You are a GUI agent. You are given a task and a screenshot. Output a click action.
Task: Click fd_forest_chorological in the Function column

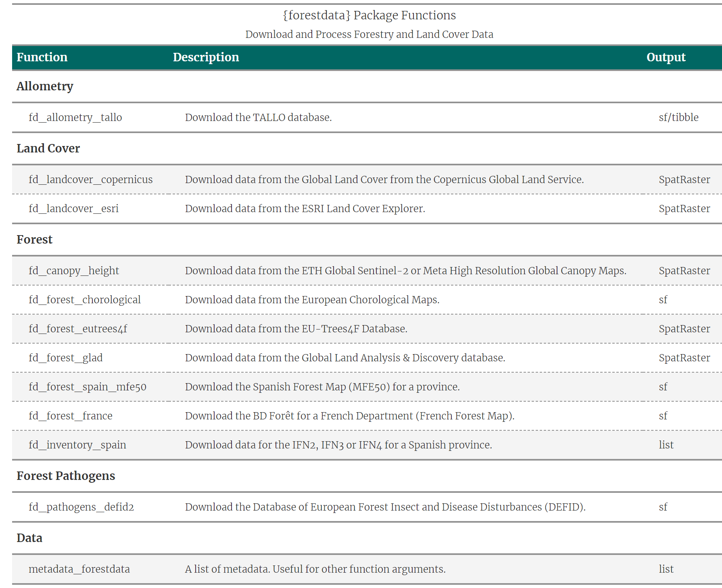coord(85,300)
